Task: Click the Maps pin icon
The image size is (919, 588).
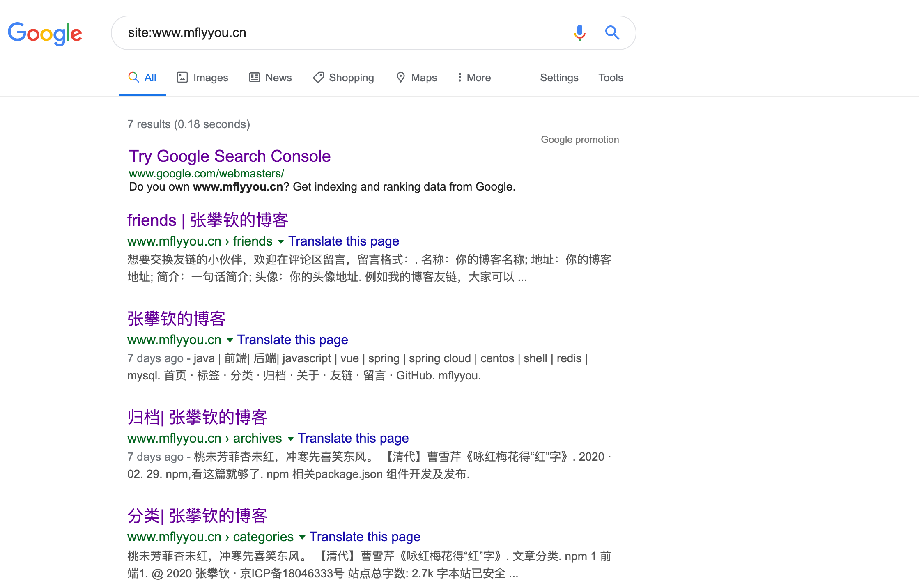Action: pos(400,77)
